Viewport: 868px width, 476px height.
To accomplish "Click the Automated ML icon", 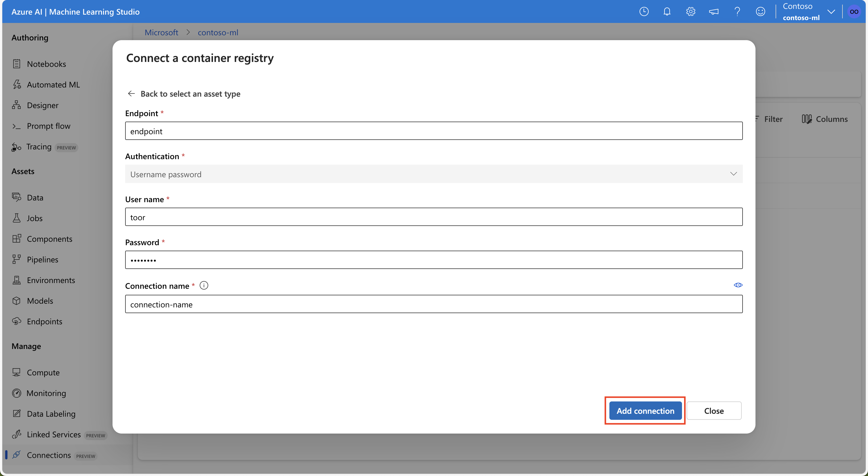I will (18, 84).
